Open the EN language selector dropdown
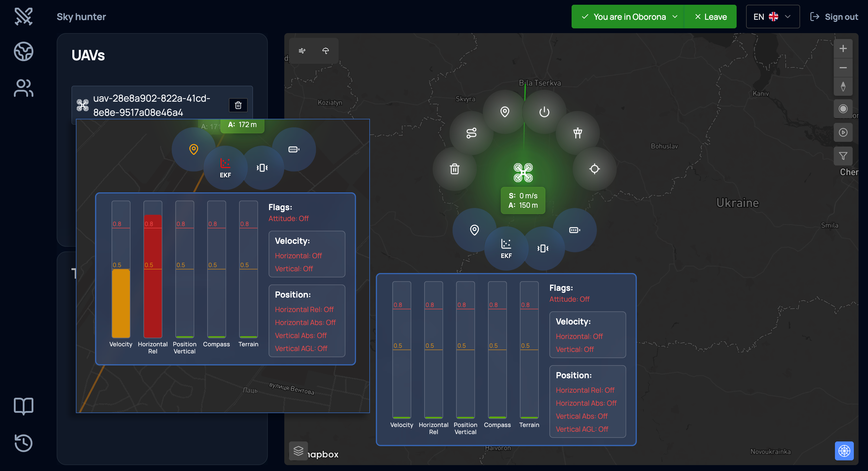 pyautogui.click(x=772, y=17)
